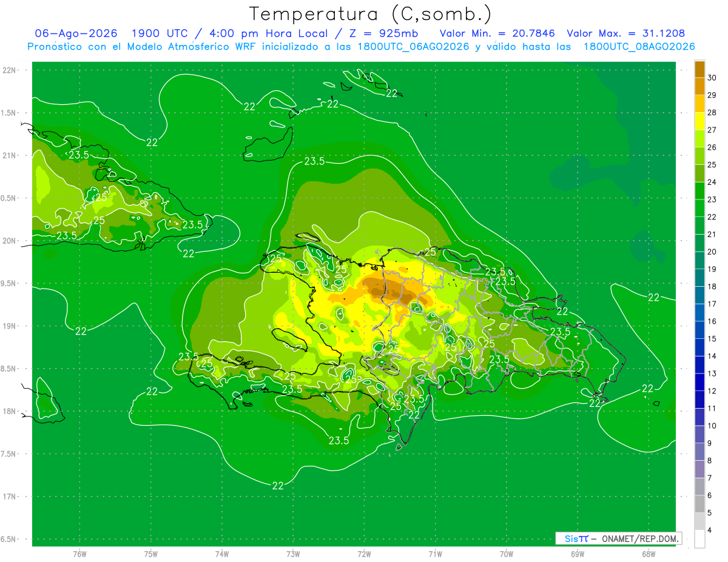The height and width of the screenshot is (562, 728).
Task: Click the '69W' longitude axis label
Action: (x=577, y=554)
